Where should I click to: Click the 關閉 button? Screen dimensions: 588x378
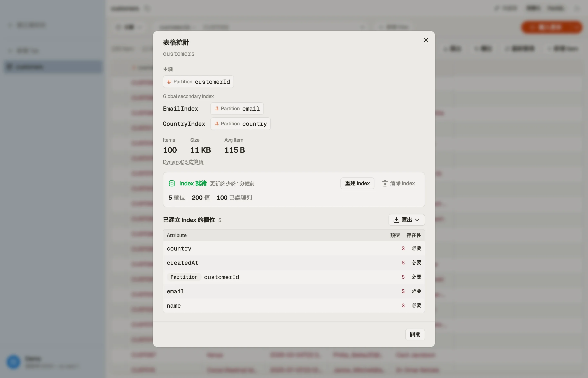[x=415, y=334]
